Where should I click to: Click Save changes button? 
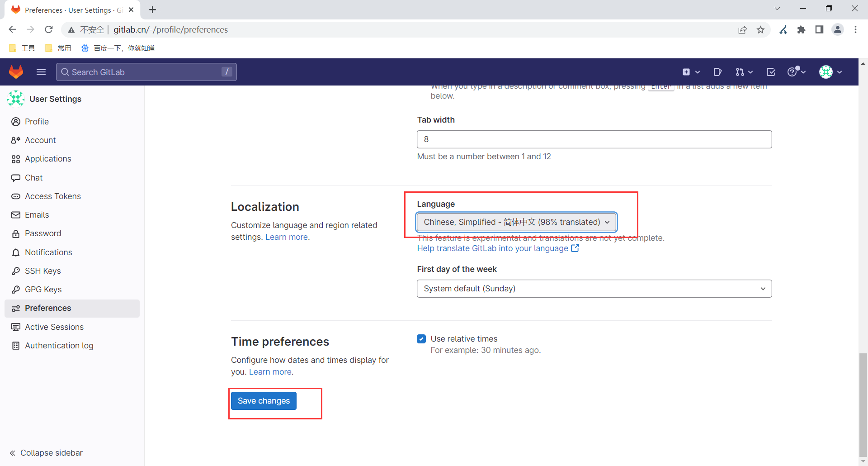(x=264, y=401)
